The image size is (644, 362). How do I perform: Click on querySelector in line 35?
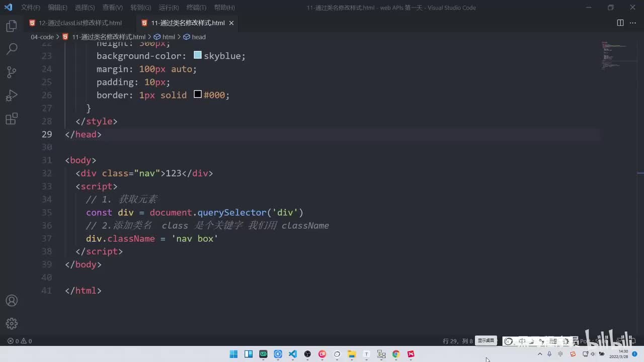(231, 212)
